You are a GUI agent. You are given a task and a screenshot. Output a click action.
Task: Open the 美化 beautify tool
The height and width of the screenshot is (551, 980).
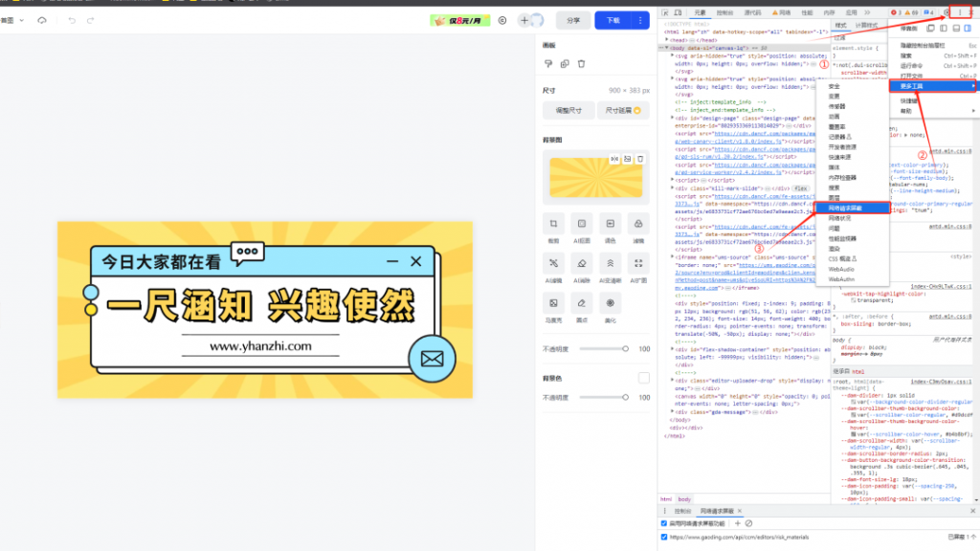pos(610,303)
